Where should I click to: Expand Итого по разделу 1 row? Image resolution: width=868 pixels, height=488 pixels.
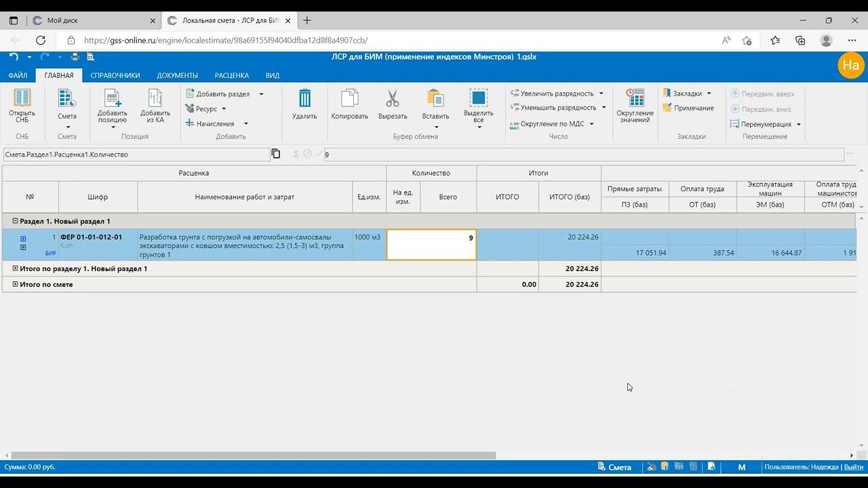click(15, 269)
